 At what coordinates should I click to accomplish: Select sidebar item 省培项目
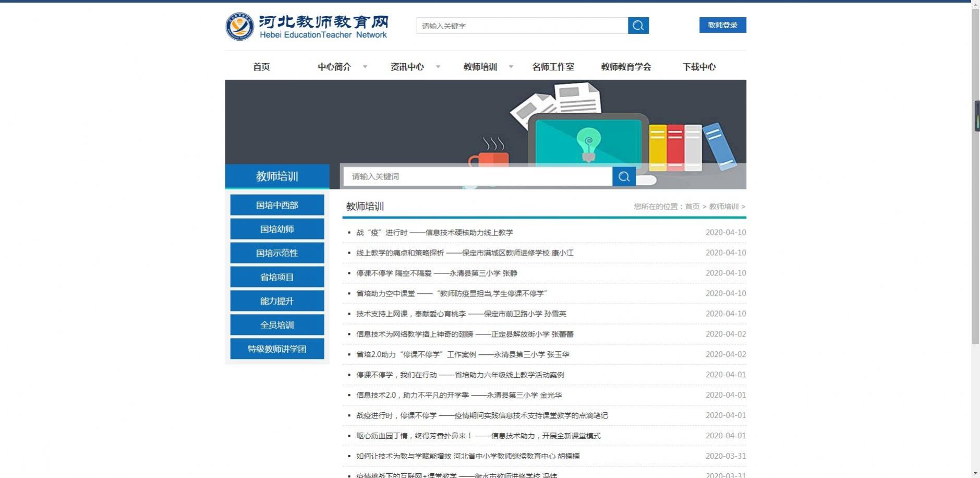click(x=277, y=277)
